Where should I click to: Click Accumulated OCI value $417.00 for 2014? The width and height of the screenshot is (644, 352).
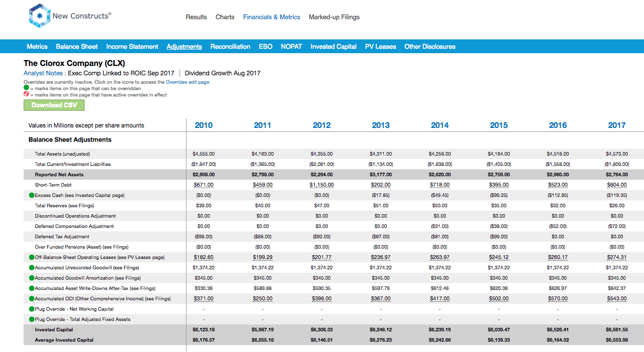tap(440, 299)
